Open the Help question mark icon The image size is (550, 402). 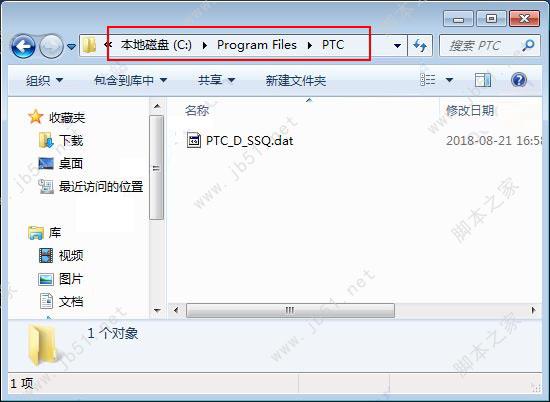[x=519, y=80]
